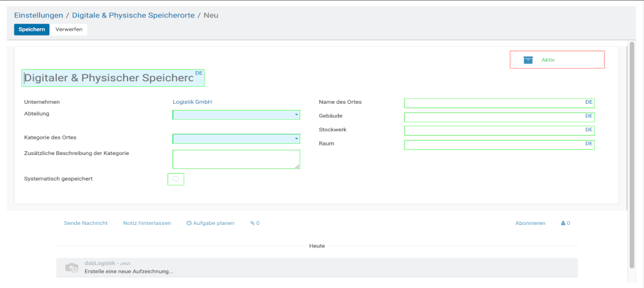
Task: Click the camera avatar icon of dsbLogistik
Action: 72,267
